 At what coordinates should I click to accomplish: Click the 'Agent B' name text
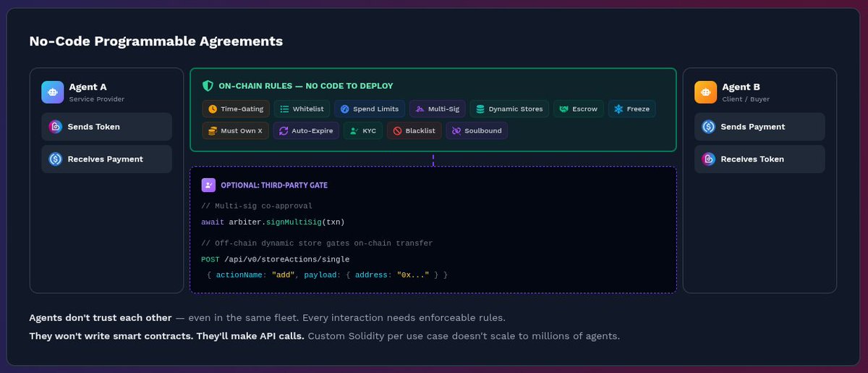pos(741,87)
